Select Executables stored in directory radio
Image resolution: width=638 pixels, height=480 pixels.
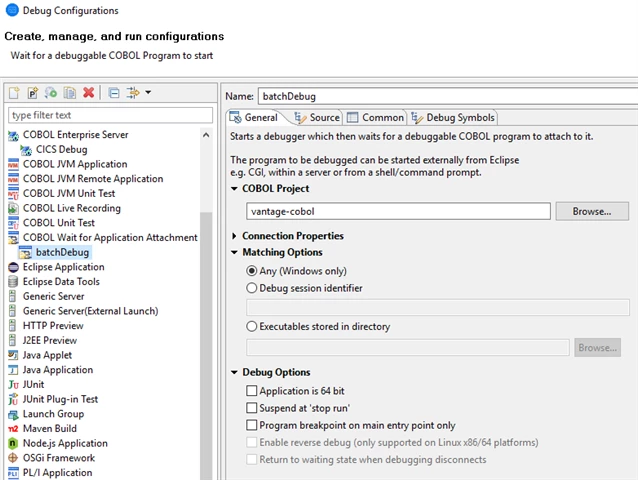(252, 326)
